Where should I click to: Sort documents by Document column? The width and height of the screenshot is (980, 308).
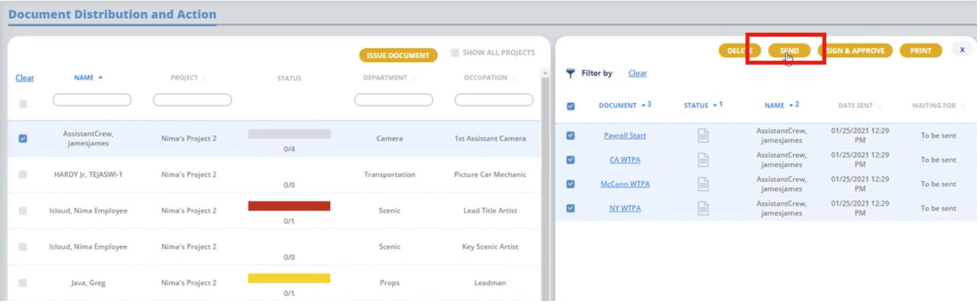pyautogui.click(x=625, y=106)
